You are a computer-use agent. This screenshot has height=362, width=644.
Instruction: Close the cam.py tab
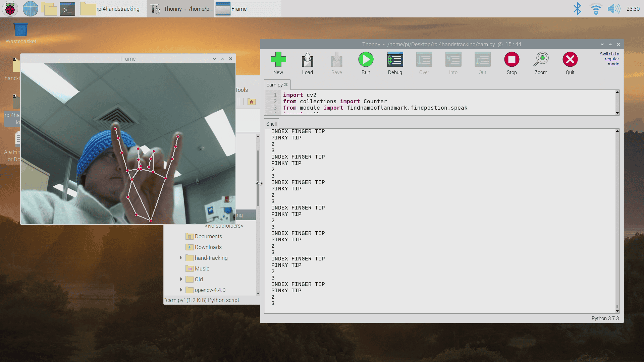[x=286, y=85]
